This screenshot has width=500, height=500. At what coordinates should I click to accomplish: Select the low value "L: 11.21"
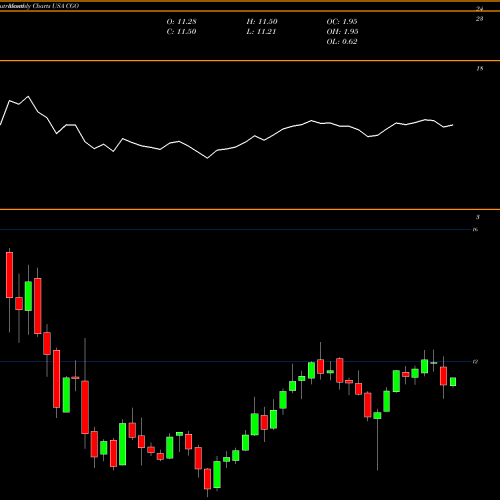coord(261,32)
